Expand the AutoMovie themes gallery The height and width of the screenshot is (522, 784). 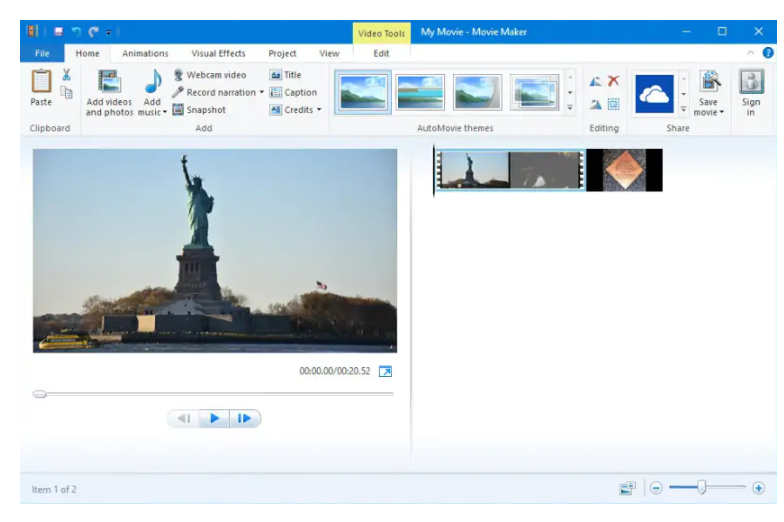[x=570, y=107]
